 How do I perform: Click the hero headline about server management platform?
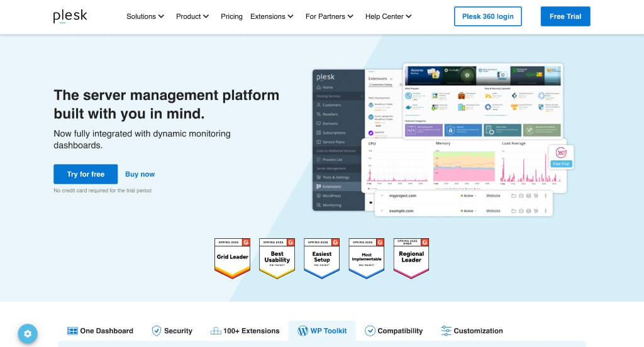(x=166, y=104)
